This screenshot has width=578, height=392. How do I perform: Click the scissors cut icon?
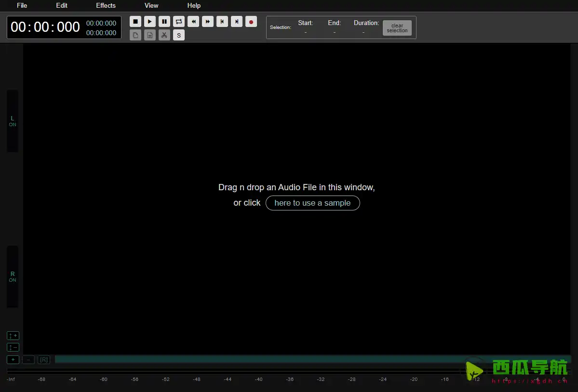point(164,35)
